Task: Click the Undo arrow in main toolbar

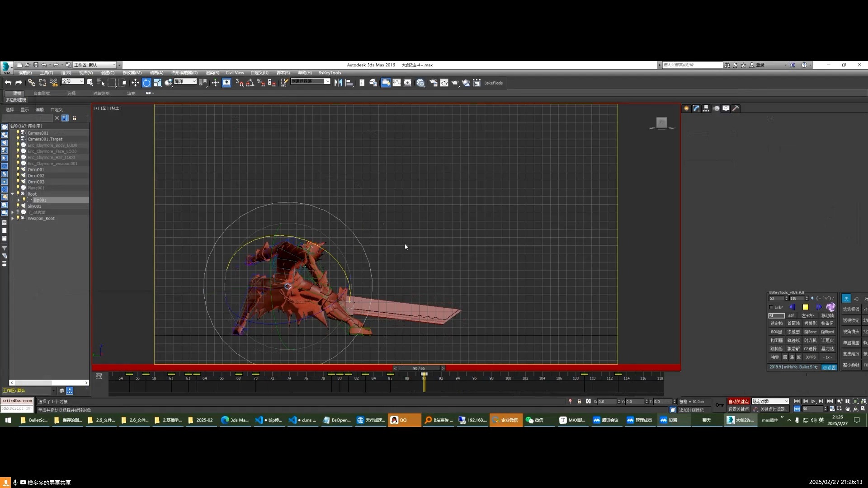Action: click(x=8, y=83)
